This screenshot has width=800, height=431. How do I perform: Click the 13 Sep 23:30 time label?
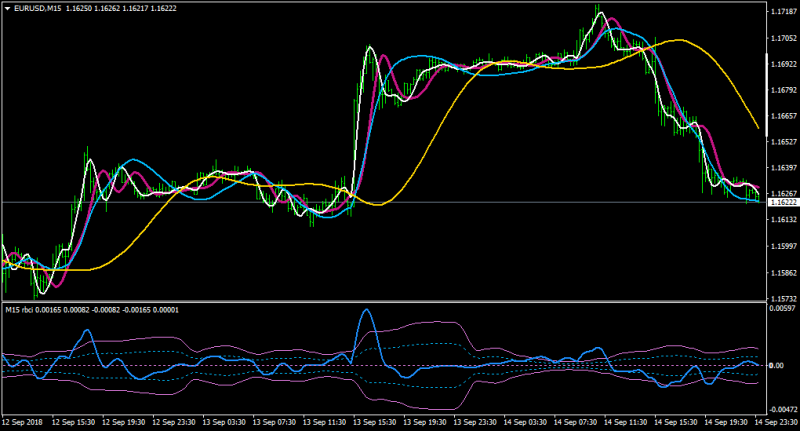pos(475,422)
